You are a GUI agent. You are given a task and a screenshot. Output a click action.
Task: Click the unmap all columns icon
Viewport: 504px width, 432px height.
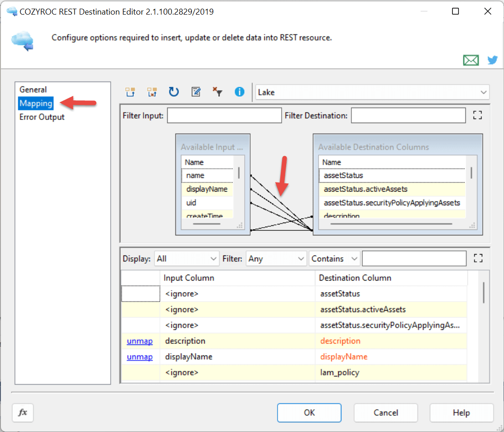click(x=152, y=92)
